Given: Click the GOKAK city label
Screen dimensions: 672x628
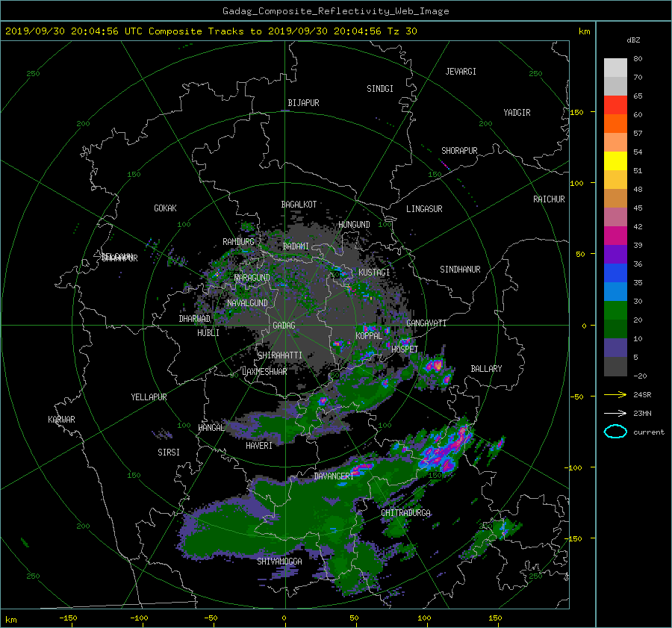Looking at the screenshot, I should (166, 208).
